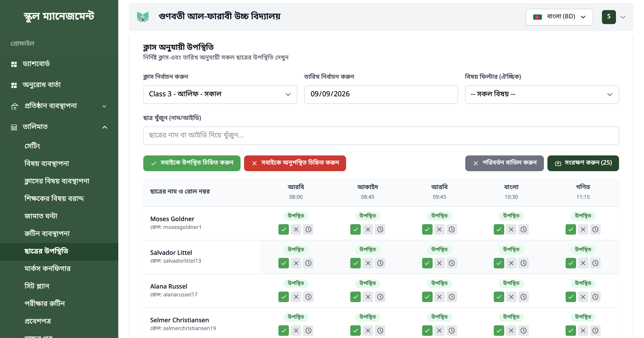Image resolution: width=644 pixels, height=338 pixels.
Task: Mark Alana Russel present for বাংলা 10:30
Action: click(x=499, y=297)
